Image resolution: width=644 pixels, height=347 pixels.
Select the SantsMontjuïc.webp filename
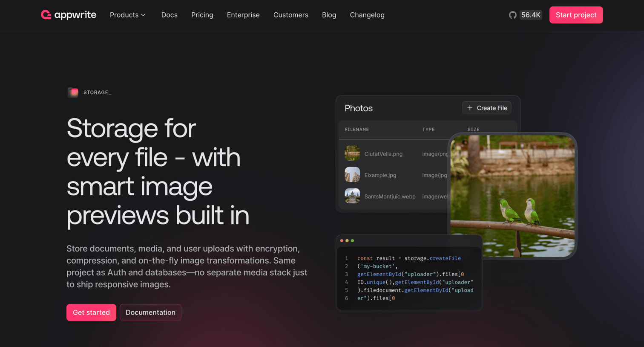point(390,197)
